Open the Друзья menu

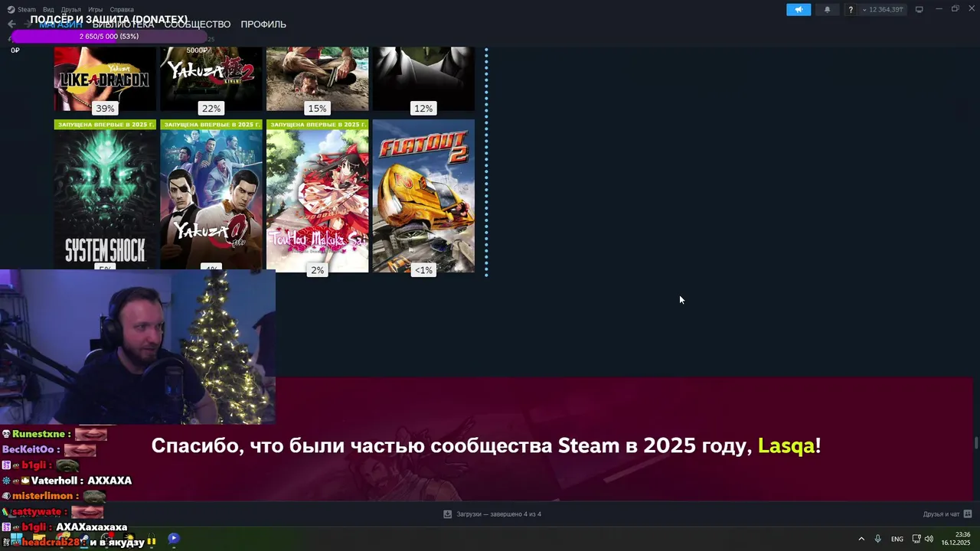coord(70,10)
